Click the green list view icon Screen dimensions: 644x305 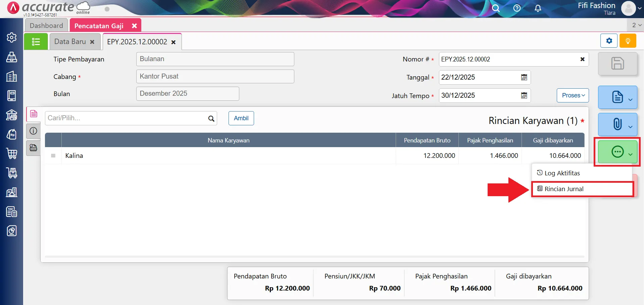36,42
